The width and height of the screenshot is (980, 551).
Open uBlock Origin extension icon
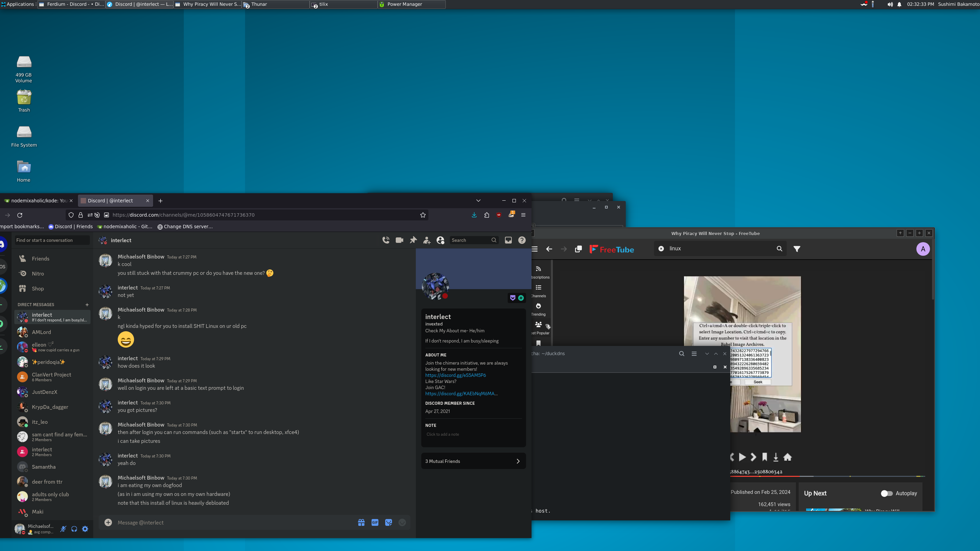tap(499, 215)
